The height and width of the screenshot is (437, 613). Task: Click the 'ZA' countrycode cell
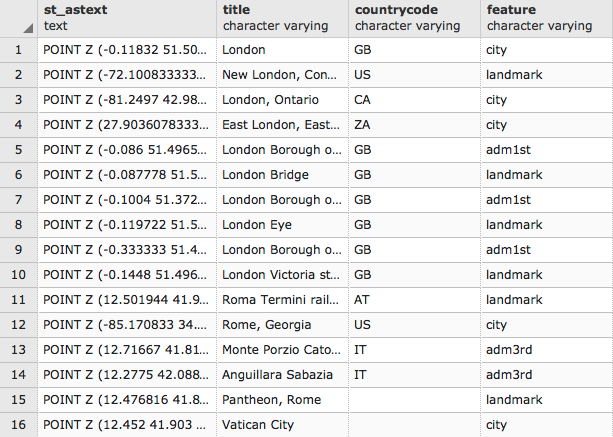413,124
